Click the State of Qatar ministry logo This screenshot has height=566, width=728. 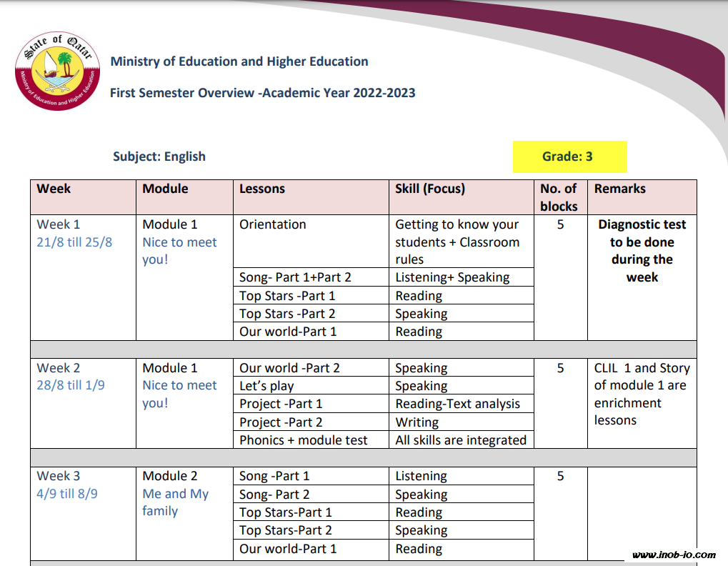(x=58, y=71)
